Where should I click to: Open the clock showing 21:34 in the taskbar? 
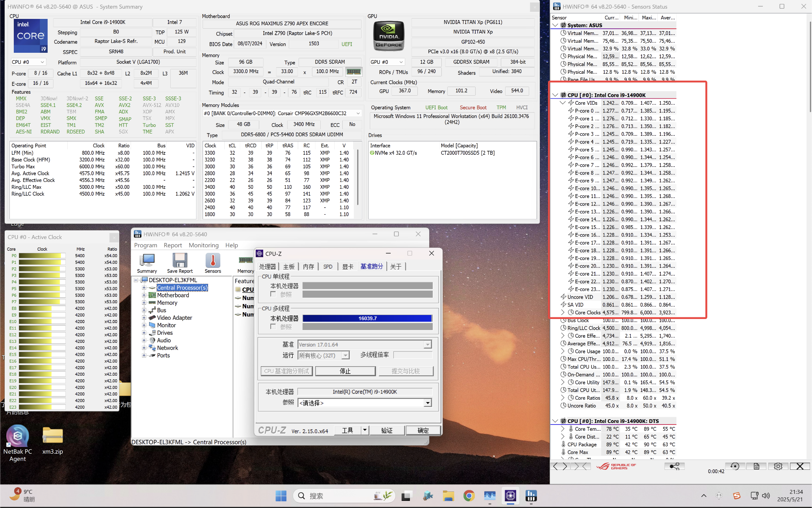coord(790,495)
